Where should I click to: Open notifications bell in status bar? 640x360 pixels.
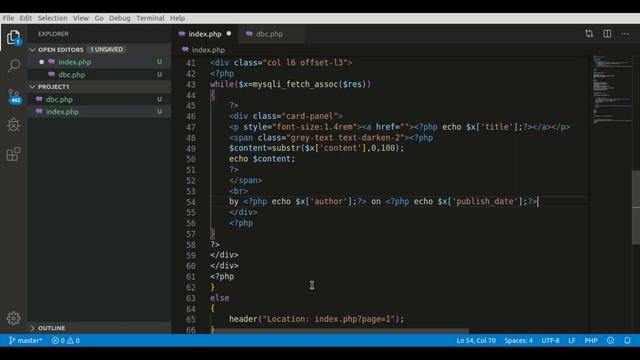click(x=627, y=340)
